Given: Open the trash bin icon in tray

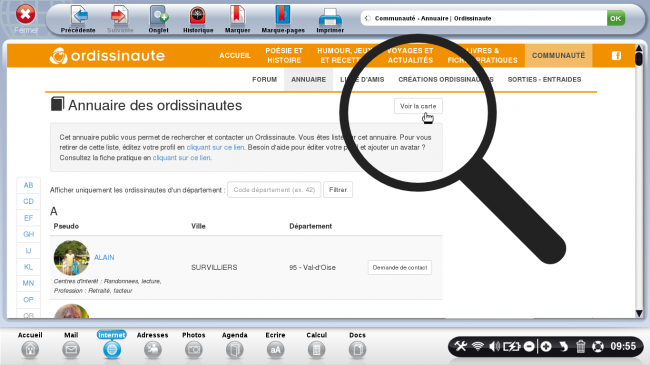Looking at the screenshot, I should [x=580, y=346].
